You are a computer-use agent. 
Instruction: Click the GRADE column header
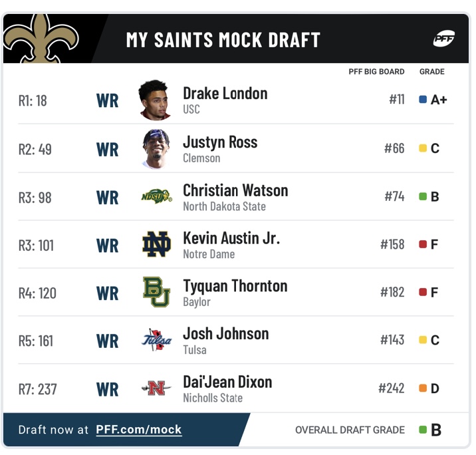coord(431,72)
